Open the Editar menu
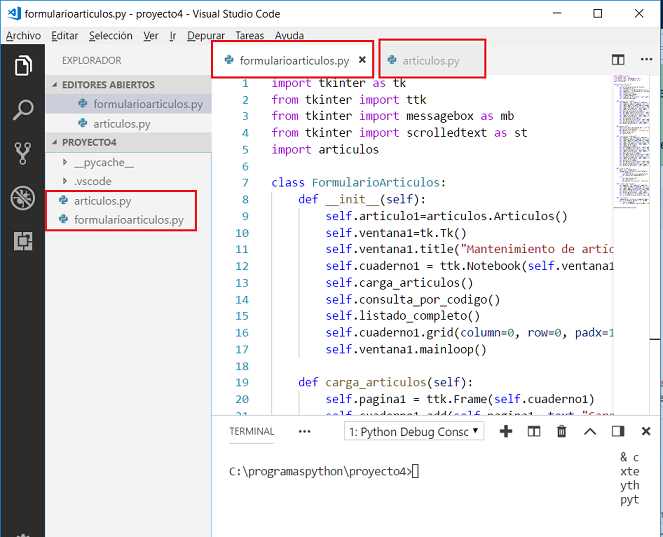 [x=65, y=36]
